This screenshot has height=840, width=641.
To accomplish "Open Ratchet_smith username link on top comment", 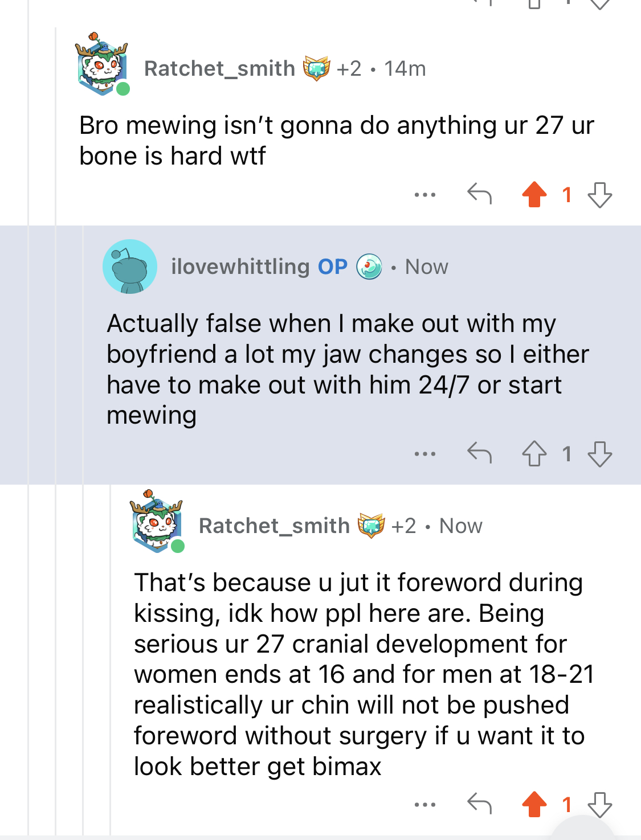I will (x=219, y=68).
